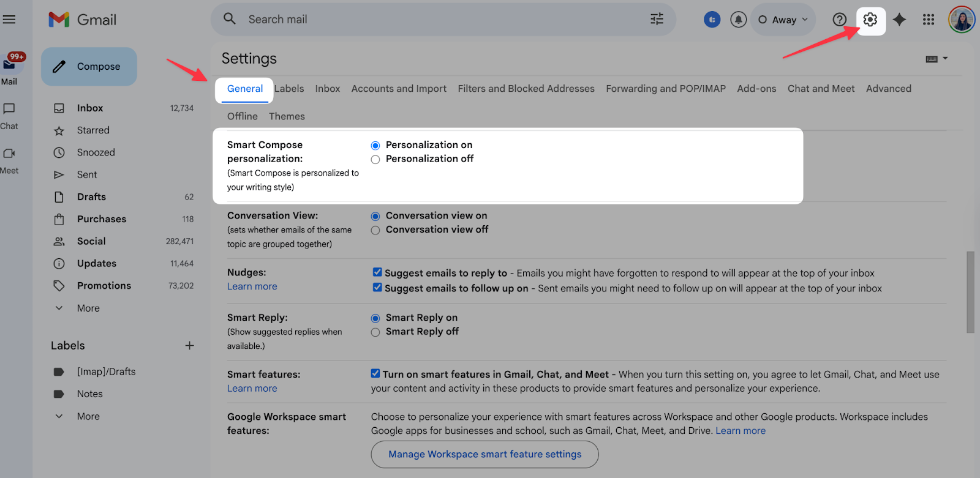Select Personalization off radio button
This screenshot has width=980, height=478.
tap(375, 160)
